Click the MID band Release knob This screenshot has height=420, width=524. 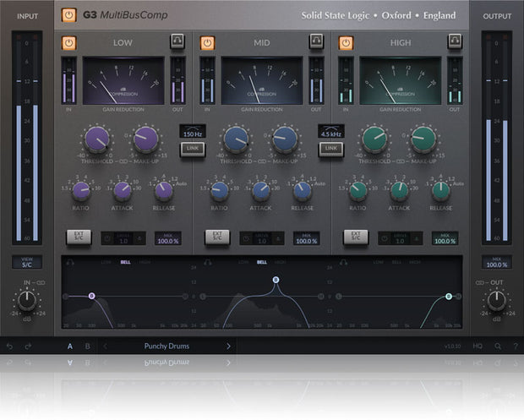(303, 191)
